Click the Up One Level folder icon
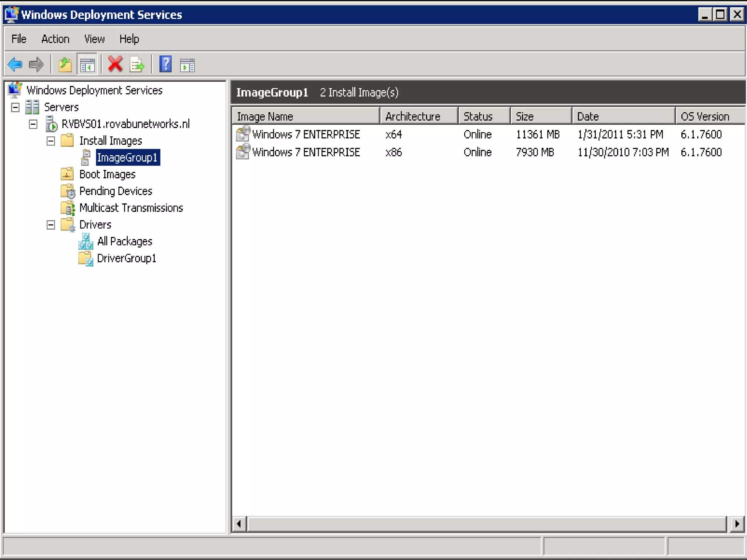The image size is (747, 560). tap(65, 65)
